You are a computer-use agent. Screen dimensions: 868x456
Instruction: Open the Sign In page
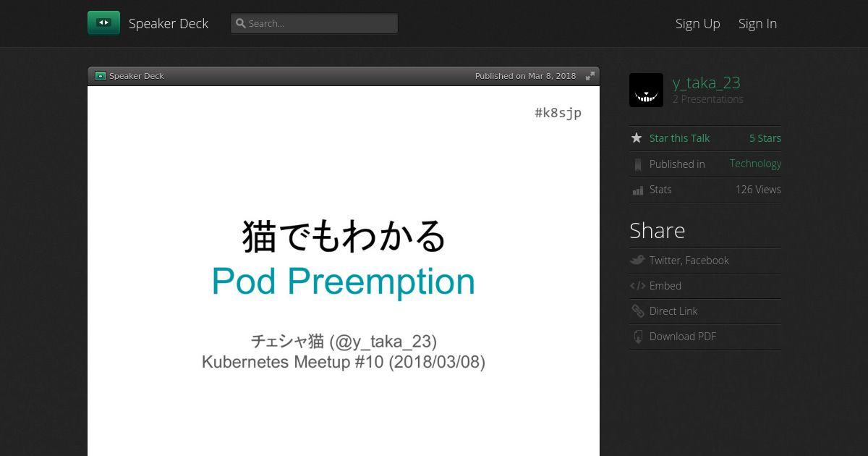tap(757, 23)
